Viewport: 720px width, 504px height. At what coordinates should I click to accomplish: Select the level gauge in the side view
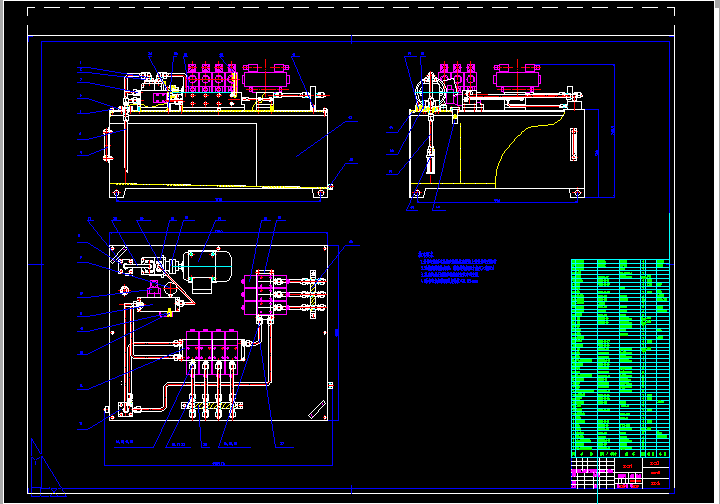[x=573, y=143]
